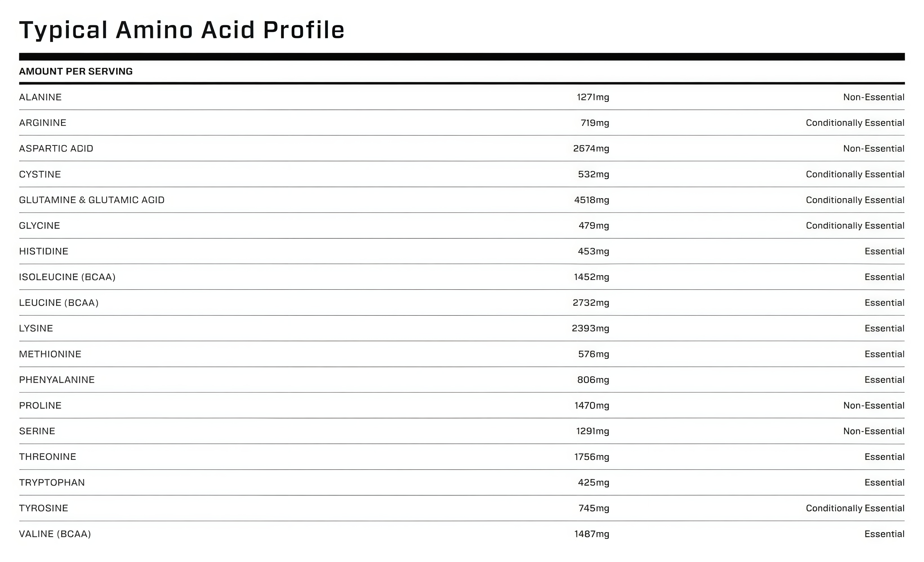Click the Tryptophan 425mg amount

point(593,482)
